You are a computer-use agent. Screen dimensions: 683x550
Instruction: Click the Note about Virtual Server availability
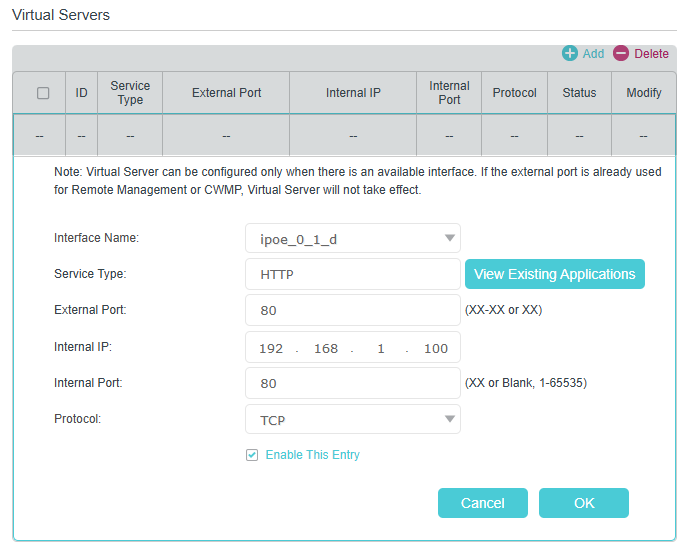click(x=358, y=181)
